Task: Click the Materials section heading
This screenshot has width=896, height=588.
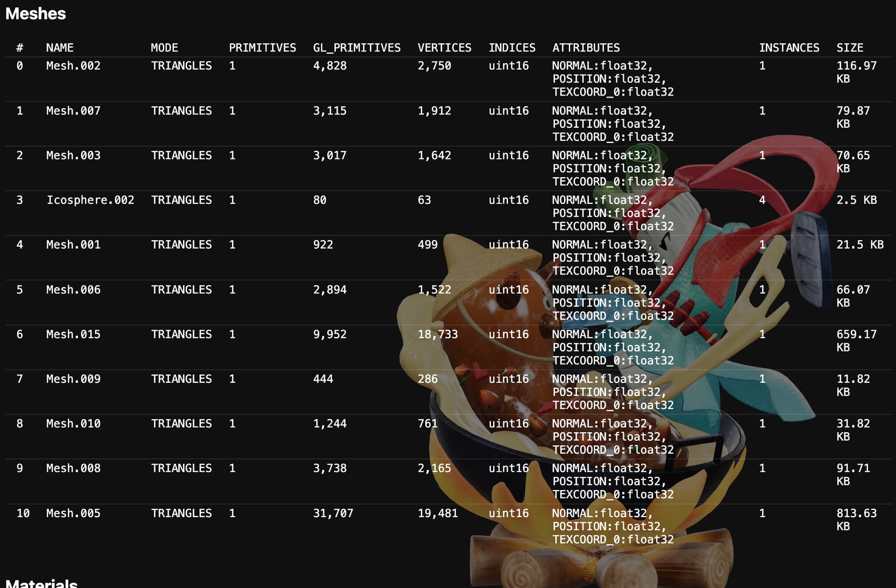Action: point(41,583)
